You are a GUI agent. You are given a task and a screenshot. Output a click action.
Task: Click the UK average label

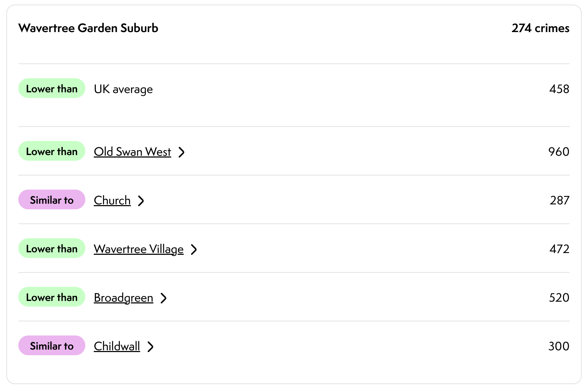123,89
